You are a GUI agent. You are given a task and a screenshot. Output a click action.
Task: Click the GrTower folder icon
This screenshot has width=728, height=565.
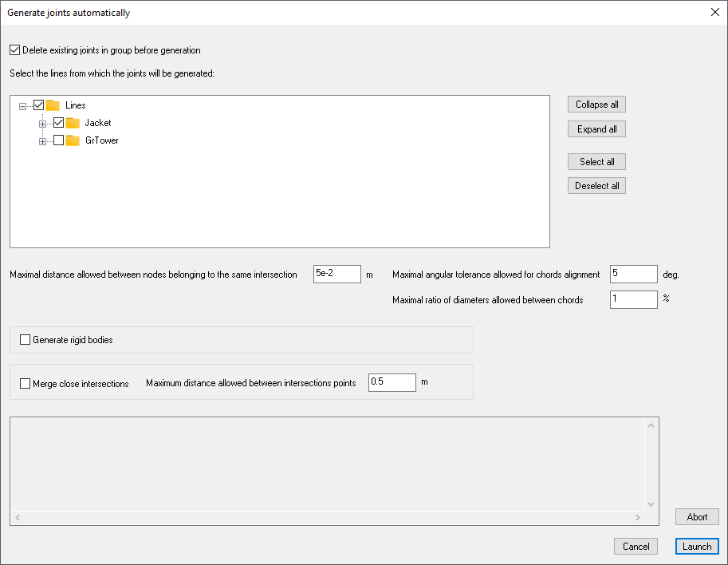click(73, 140)
